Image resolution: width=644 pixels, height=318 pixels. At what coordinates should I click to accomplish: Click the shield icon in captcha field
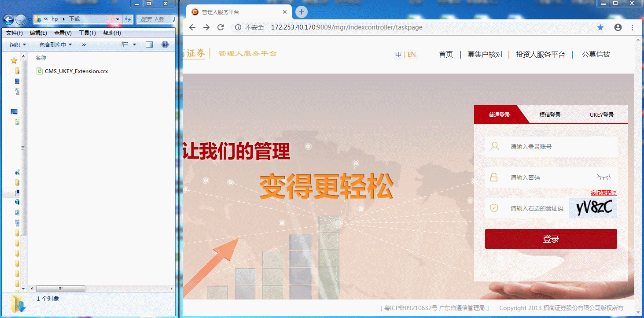(494, 208)
